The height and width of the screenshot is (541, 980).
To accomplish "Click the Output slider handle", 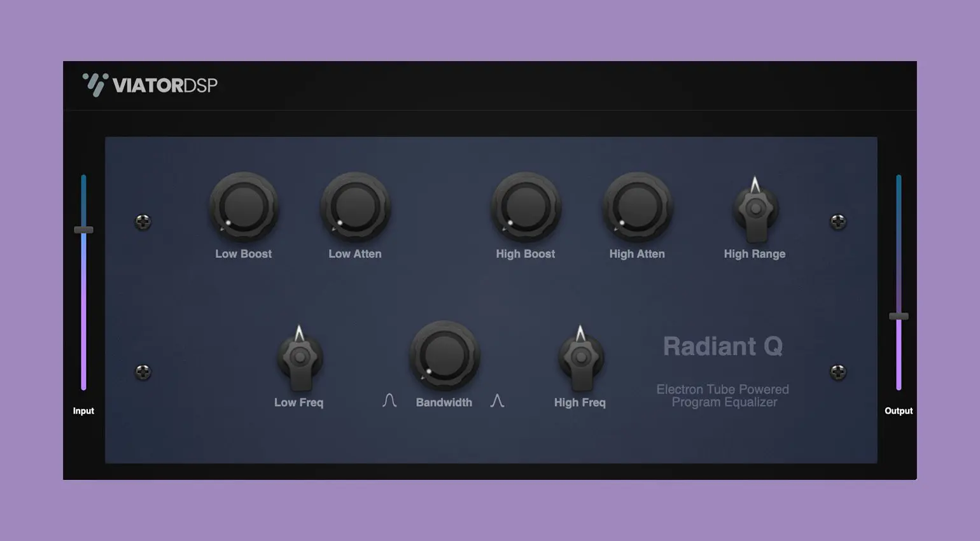I will (899, 316).
